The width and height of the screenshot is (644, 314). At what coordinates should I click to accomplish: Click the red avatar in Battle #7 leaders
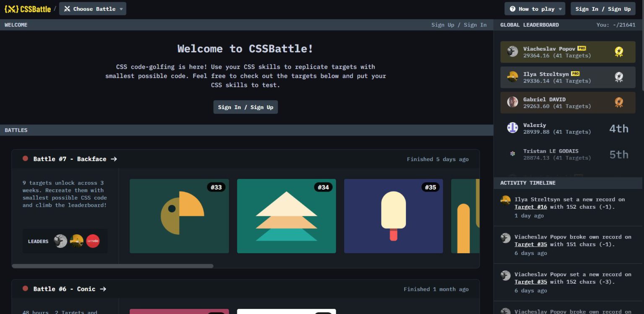[x=93, y=241]
